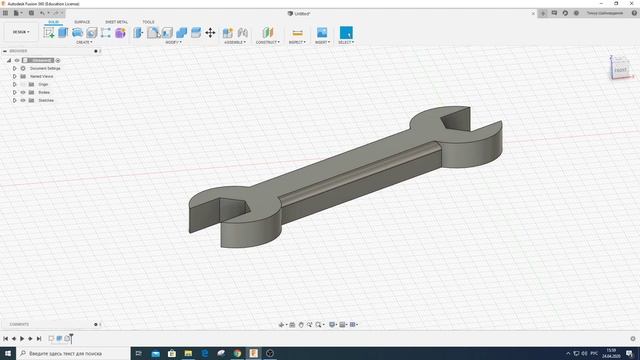Expand the Named Views node
Screen dimensions: 640x360
(x=15, y=76)
